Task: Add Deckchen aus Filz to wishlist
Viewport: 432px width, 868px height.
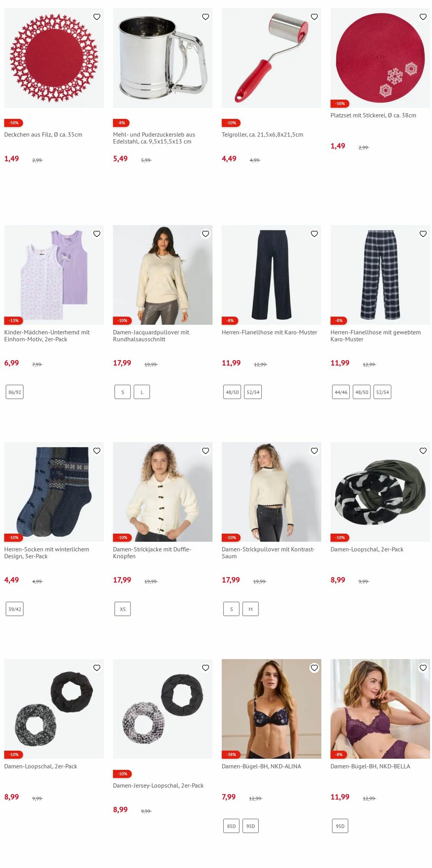Action: [x=97, y=17]
